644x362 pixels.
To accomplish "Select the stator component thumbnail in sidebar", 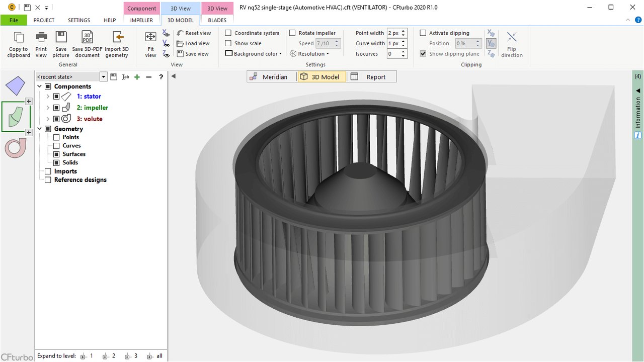I will pyautogui.click(x=15, y=86).
